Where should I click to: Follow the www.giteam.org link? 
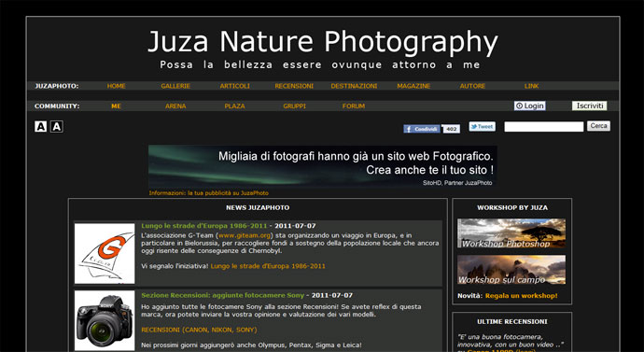tap(245, 236)
